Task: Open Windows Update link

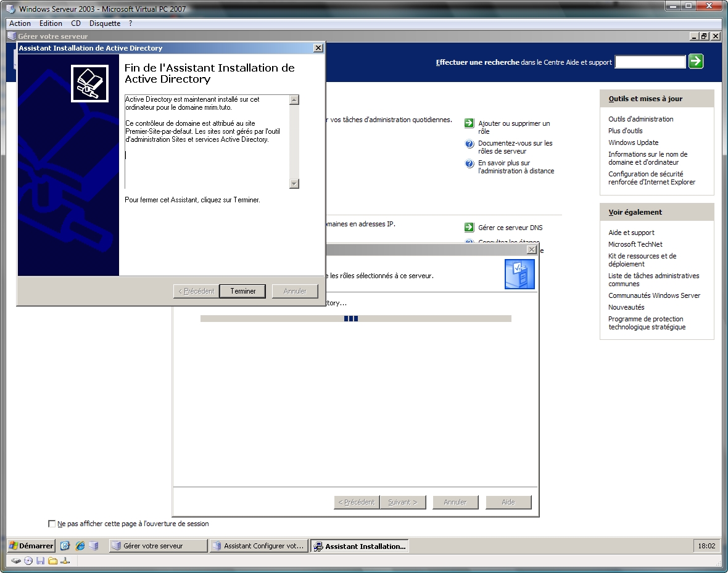Action: coord(633,142)
